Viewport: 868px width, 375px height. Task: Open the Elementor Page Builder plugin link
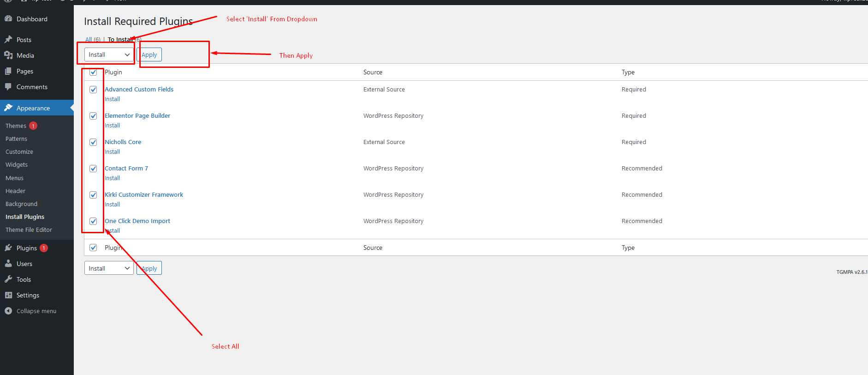[x=137, y=115]
